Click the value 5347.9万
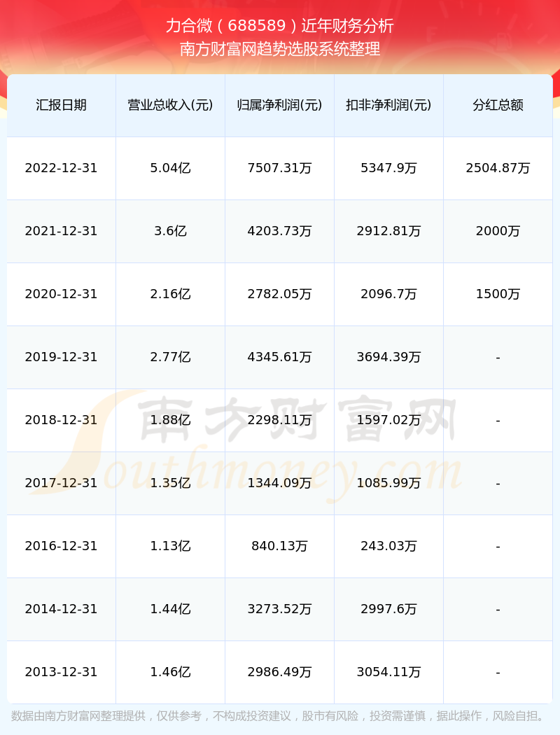Image resolution: width=560 pixels, height=735 pixels. (389, 168)
